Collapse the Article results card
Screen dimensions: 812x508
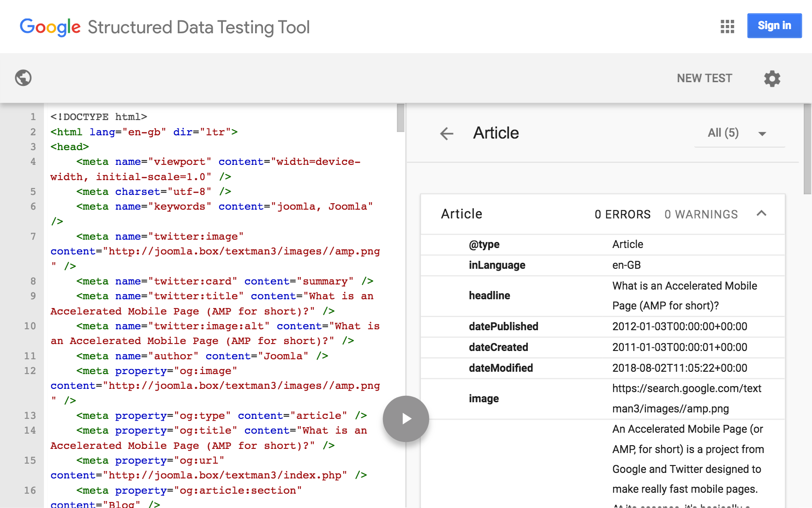[x=761, y=213]
